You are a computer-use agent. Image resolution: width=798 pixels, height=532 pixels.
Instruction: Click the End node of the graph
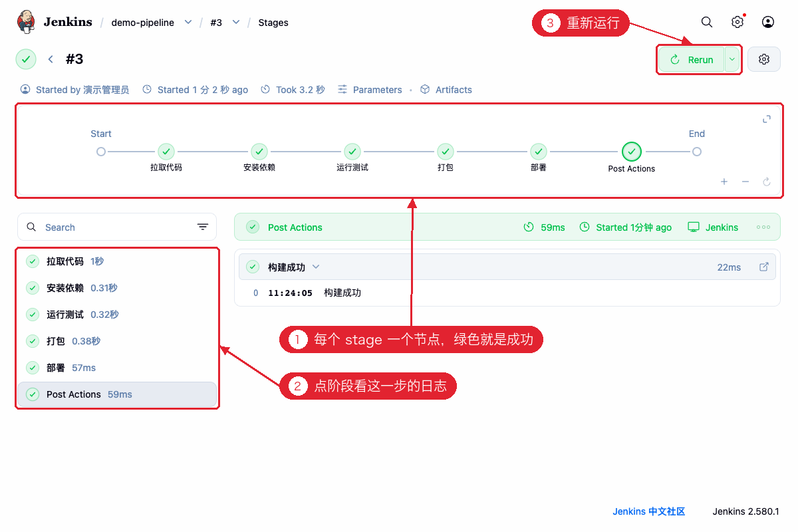pyautogui.click(x=697, y=152)
